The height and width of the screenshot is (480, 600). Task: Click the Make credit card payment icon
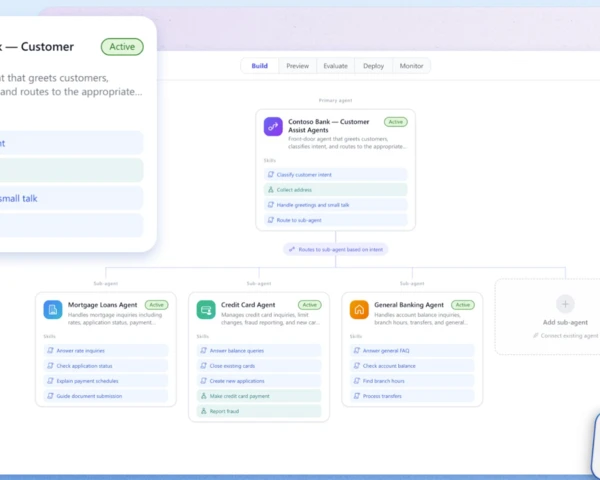point(204,396)
